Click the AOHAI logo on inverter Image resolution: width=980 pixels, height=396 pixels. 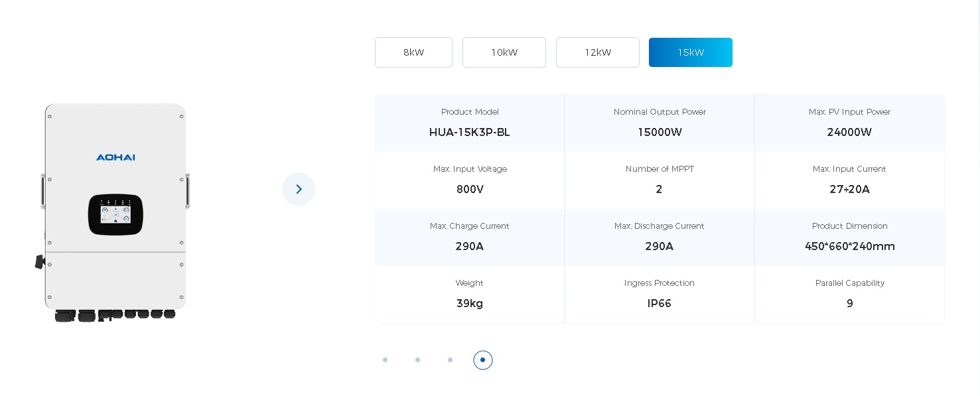pos(115,157)
